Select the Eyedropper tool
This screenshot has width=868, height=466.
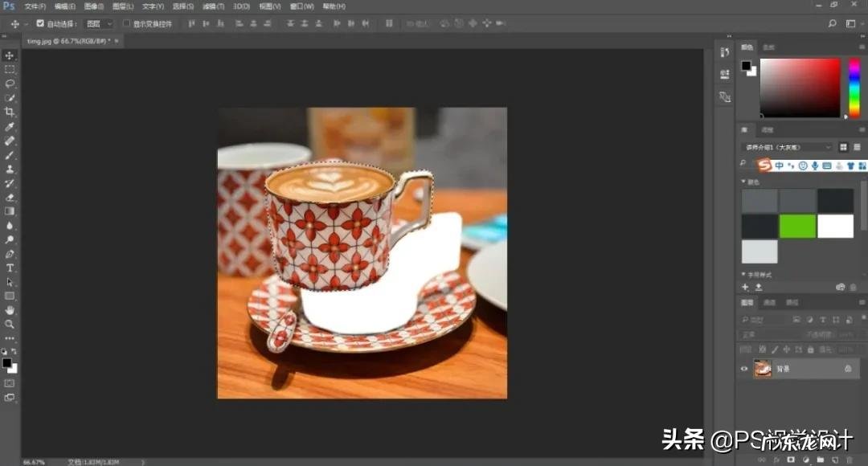tap(10, 127)
